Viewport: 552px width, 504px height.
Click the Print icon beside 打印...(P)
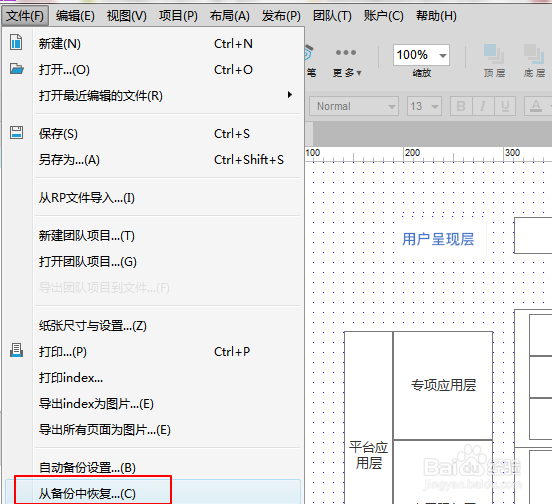[16, 351]
